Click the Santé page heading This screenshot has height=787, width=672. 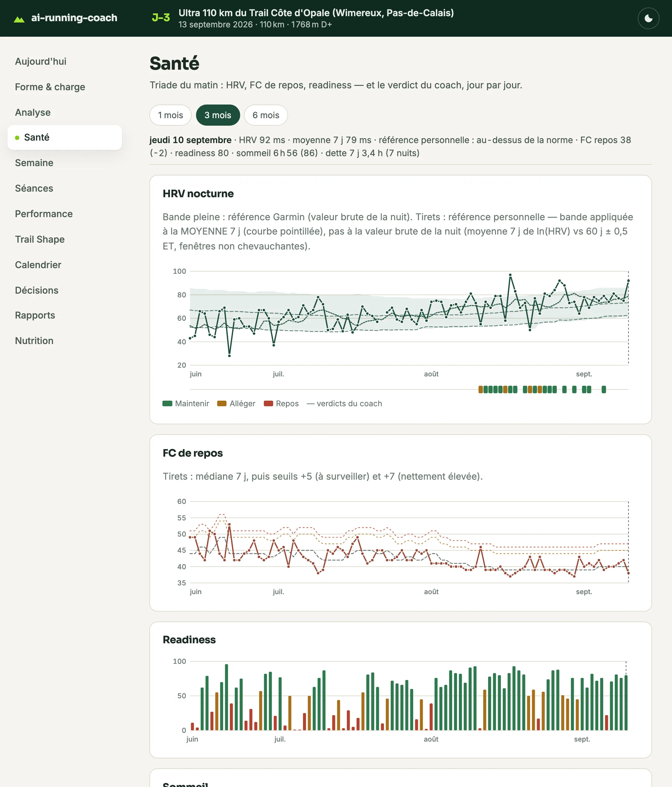[x=174, y=63]
